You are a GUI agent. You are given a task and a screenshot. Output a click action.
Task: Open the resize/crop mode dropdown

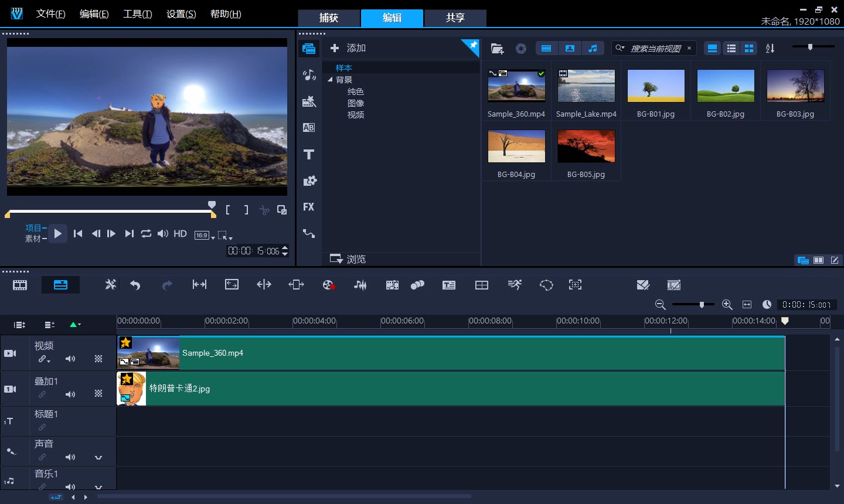coord(225,236)
